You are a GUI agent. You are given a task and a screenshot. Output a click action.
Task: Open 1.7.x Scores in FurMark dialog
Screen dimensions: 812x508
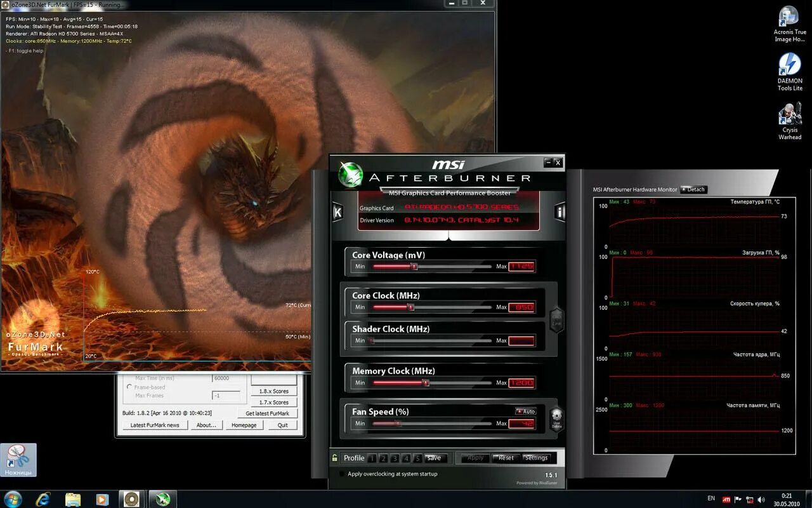[x=274, y=402]
